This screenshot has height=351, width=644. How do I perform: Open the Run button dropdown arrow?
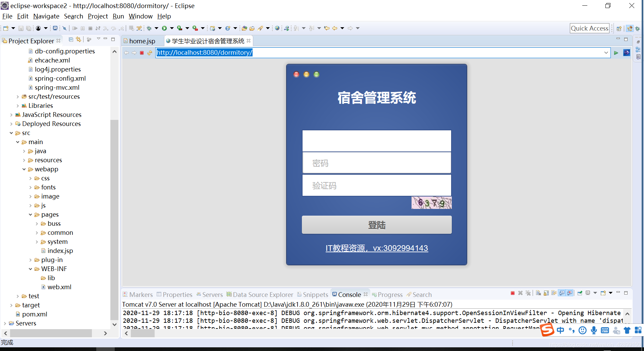172,28
